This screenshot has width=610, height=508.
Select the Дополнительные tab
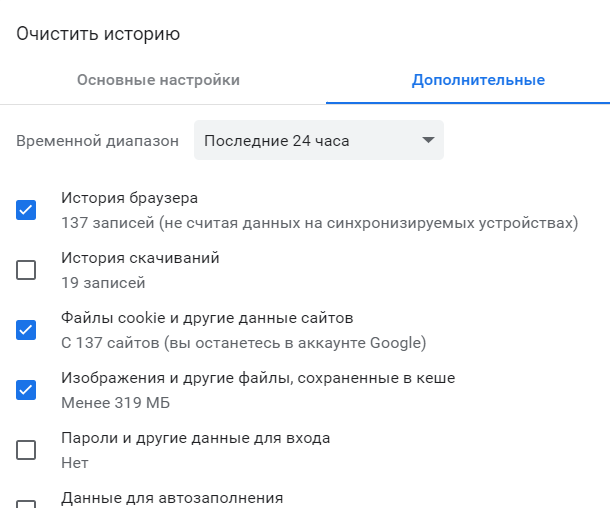[478, 80]
